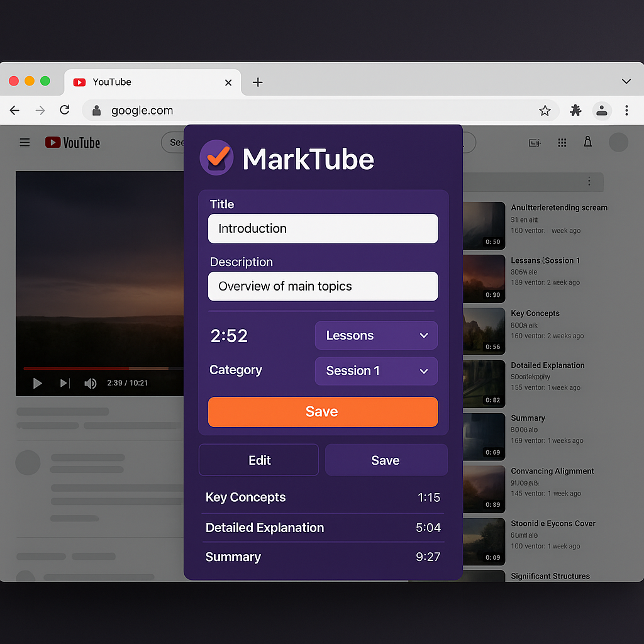Click the YouTube search box
Viewport: 644px width, 644px height.
172,142
